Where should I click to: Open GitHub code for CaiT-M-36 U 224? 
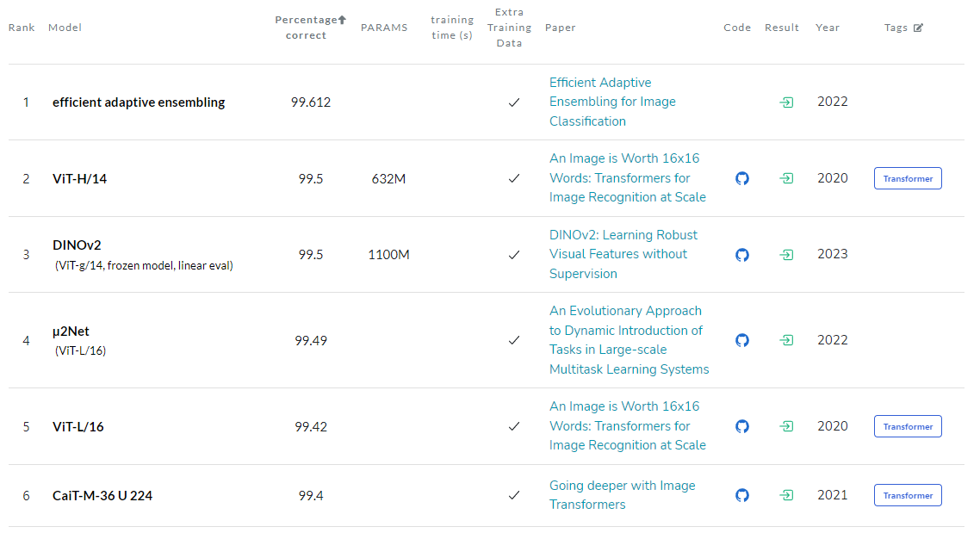click(x=741, y=495)
